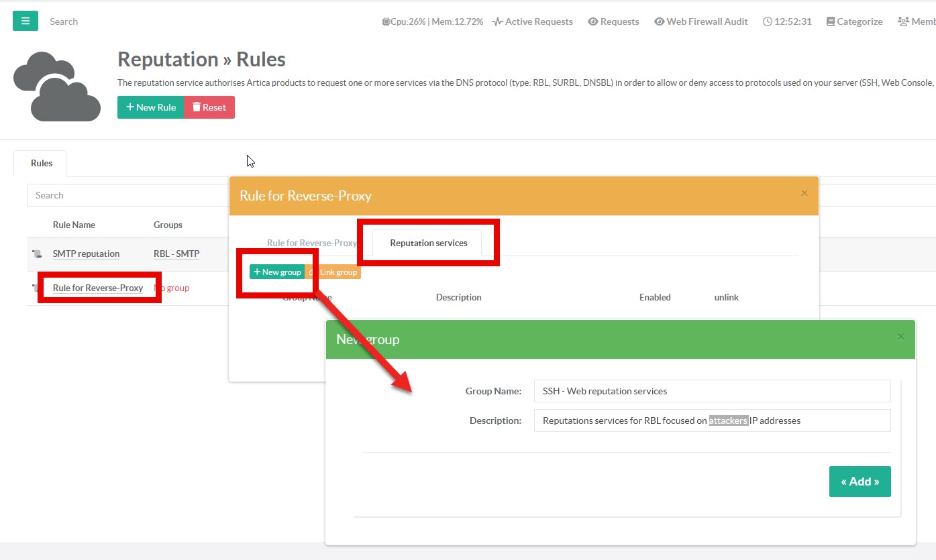Open the SMTP reputation rule

[x=86, y=254]
